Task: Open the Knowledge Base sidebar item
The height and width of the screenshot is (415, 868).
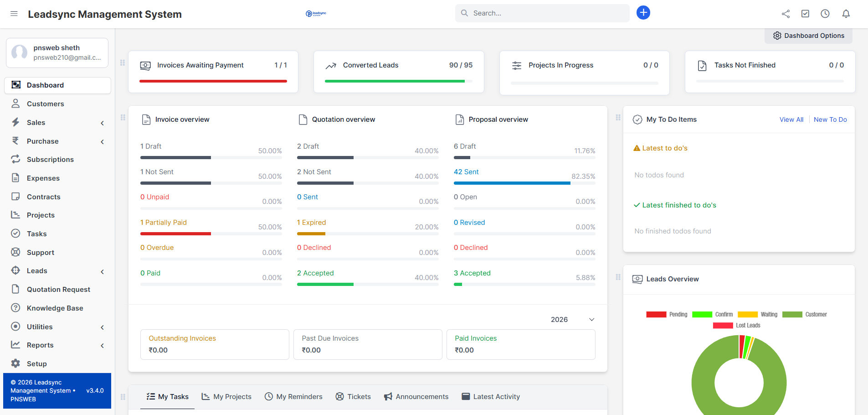Action: point(54,308)
